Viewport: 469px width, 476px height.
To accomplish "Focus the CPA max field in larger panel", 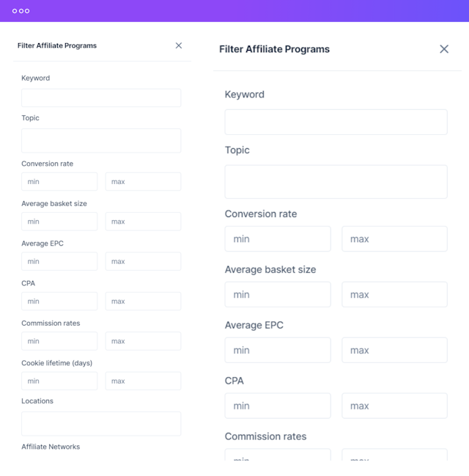I will tap(394, 406).
